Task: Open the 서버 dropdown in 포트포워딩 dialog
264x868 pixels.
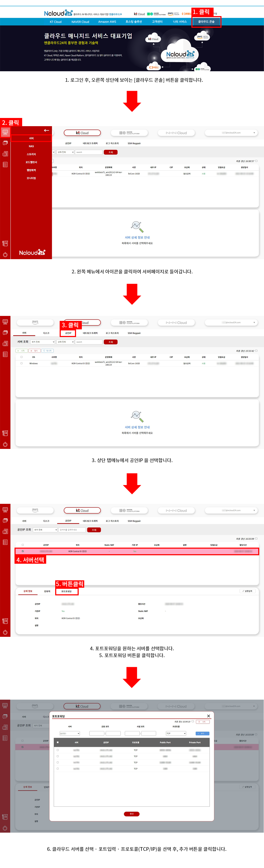Action: tap(70, 733)
